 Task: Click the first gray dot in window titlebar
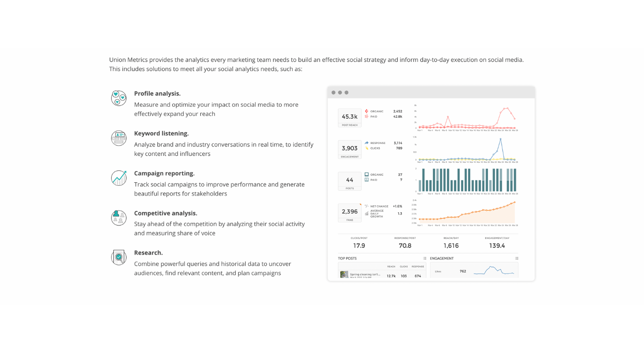point(333,93)
